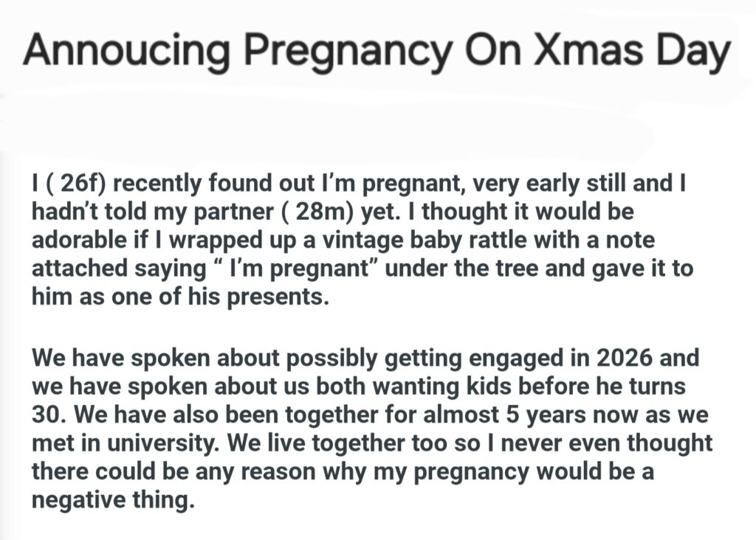
Task: Click the number "30" starting a line
Action: tap(47, 416)
